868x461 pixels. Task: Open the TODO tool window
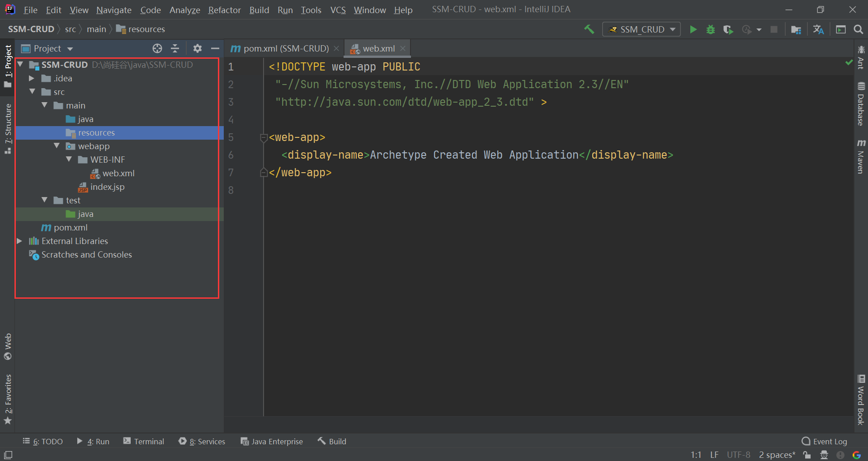(43, 442)
